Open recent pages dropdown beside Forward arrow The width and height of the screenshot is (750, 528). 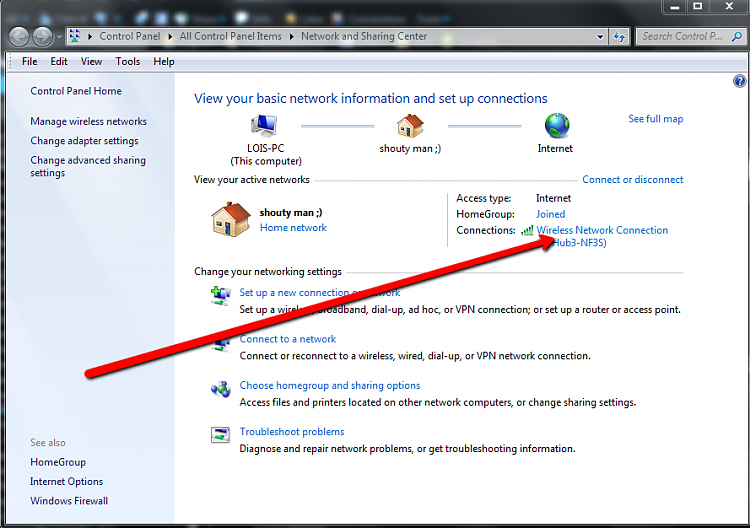click(59, 37)
